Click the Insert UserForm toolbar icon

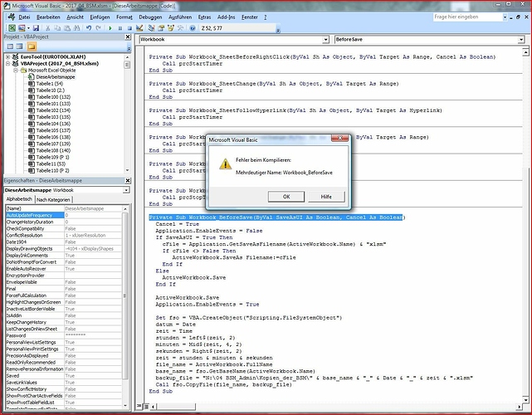(x=22, y=28)
